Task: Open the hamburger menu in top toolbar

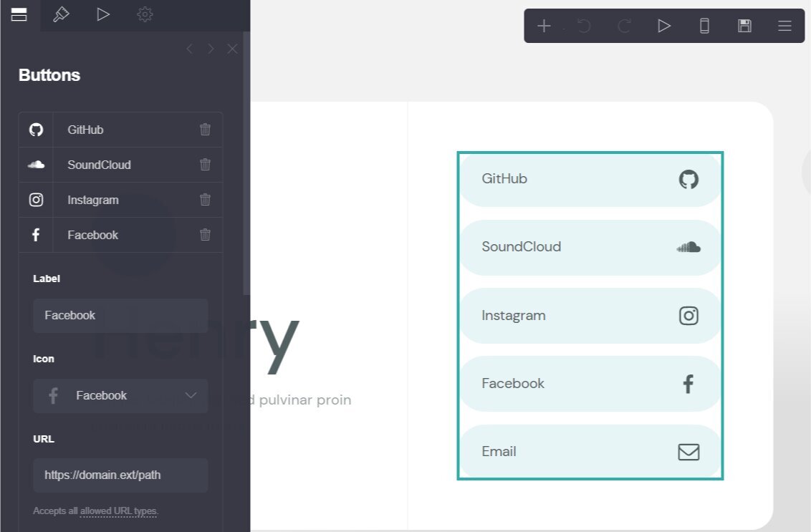Action: (784, 26)
